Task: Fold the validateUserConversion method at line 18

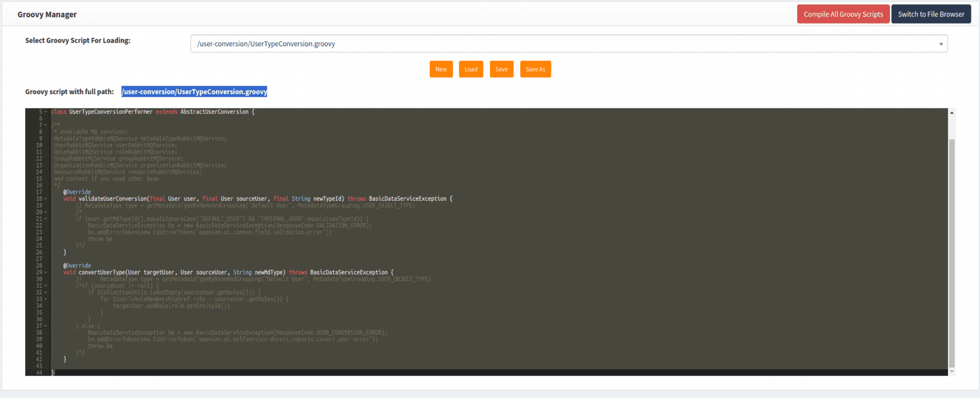Action: click(x=46, y=199)
